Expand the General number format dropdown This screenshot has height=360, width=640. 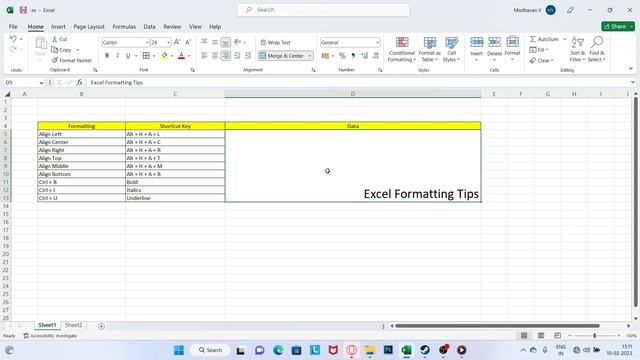(378, 42)
